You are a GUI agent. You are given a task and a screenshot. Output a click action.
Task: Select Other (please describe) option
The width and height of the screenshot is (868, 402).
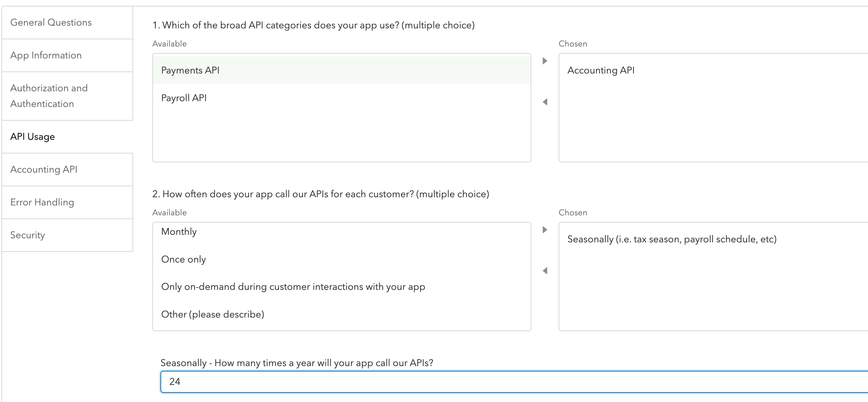tap(212, 314)
